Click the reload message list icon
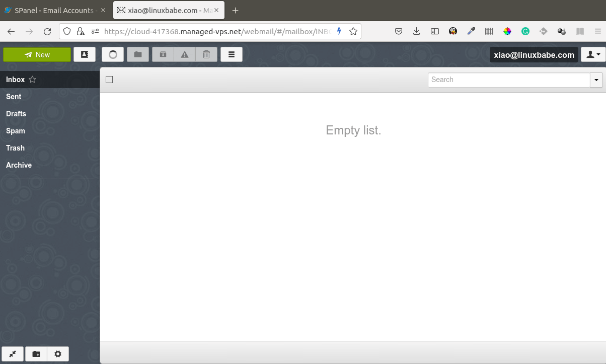The image size is (606, 364). pyautogui.click(x=113, y=54)
